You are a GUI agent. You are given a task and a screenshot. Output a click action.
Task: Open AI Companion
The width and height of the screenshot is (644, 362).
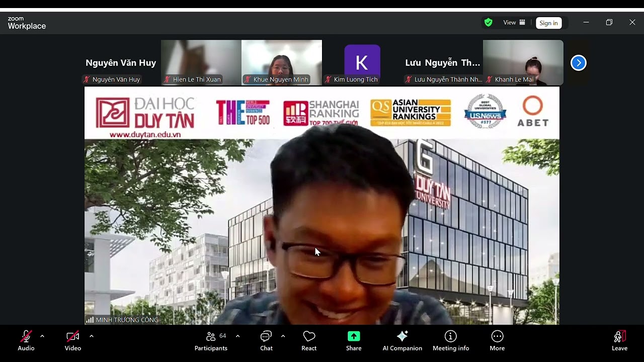click(402, 341)
